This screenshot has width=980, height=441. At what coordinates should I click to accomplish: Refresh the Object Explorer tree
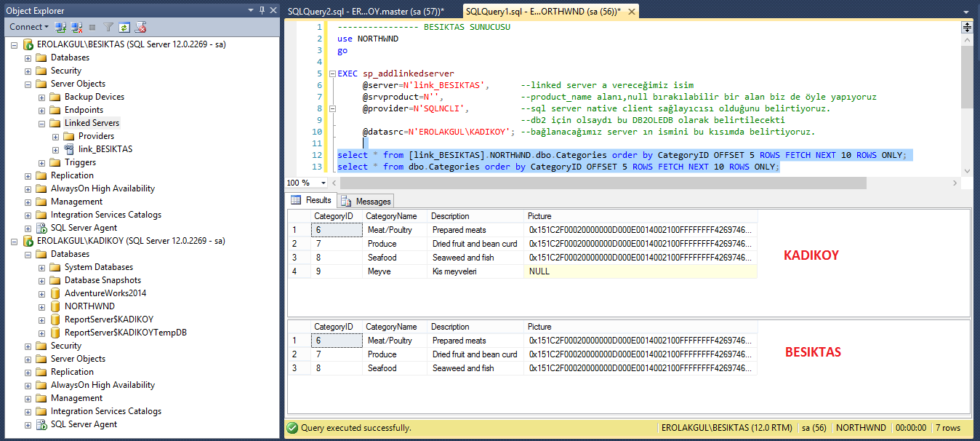(x=124, y=27)
